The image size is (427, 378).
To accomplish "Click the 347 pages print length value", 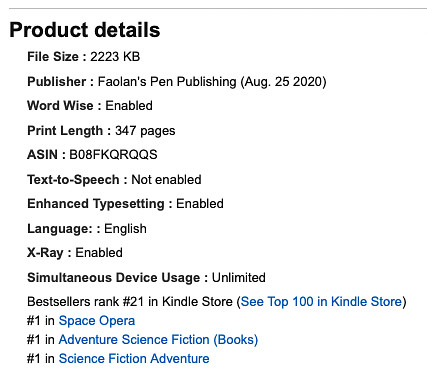I will pos(145,130).
